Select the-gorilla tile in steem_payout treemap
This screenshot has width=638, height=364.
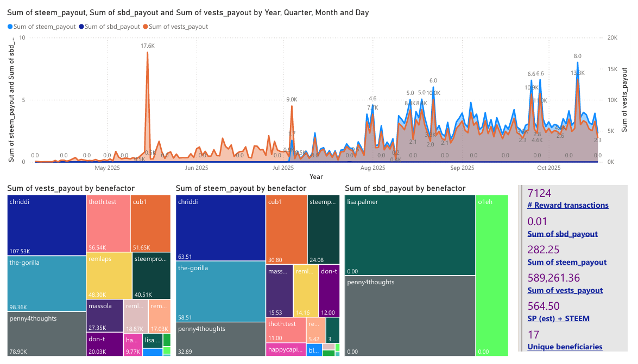220,291
